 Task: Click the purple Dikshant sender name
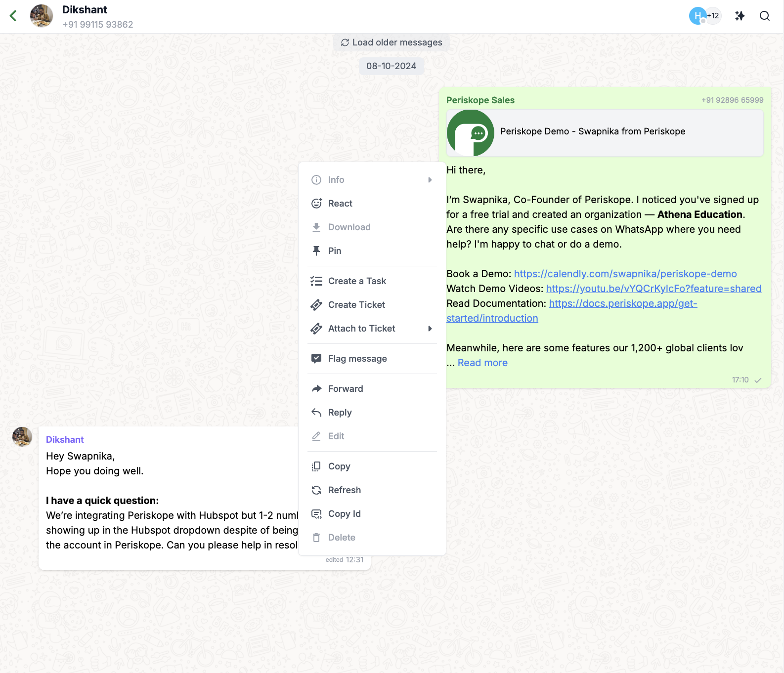tap(65, 440)
